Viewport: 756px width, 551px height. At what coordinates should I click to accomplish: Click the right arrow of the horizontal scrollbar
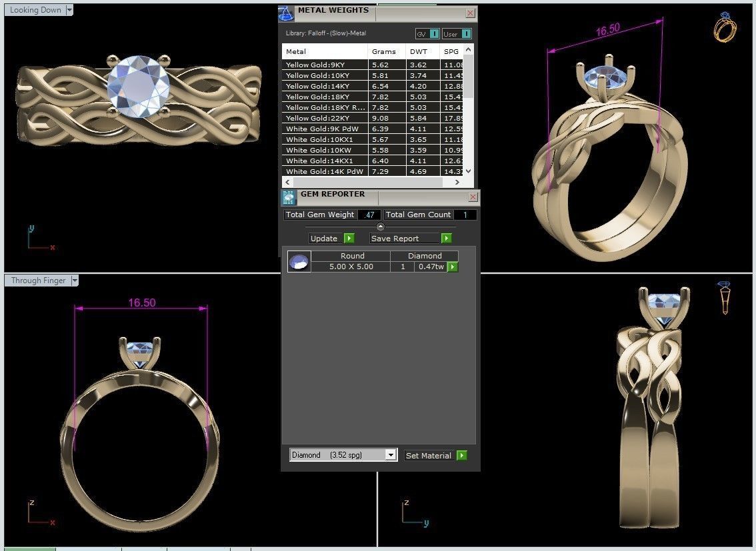[x=457, y=182]
